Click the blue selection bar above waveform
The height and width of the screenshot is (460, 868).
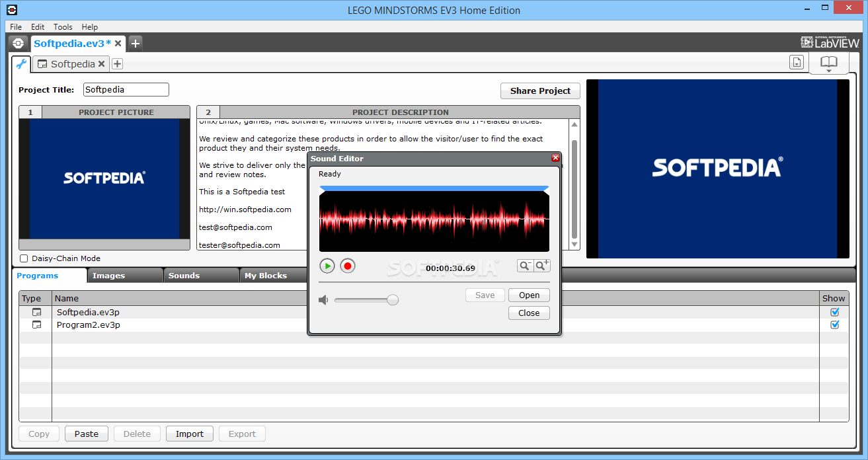434,189
